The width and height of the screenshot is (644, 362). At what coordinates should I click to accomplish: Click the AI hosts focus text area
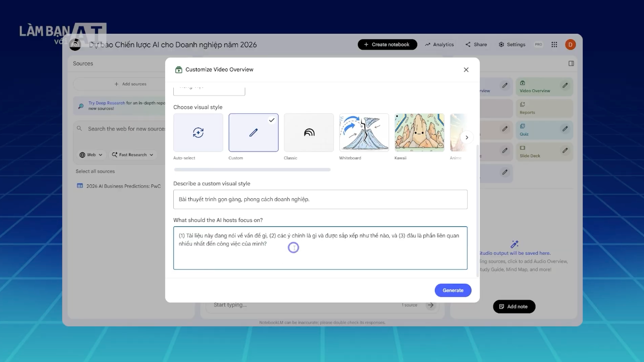pyautogui.click(x=320, y=248)
